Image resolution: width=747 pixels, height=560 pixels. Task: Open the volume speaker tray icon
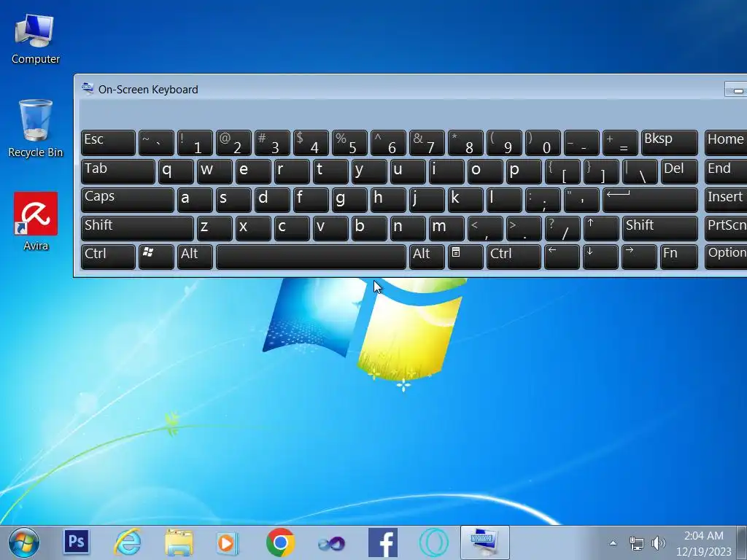click(659, 542)
